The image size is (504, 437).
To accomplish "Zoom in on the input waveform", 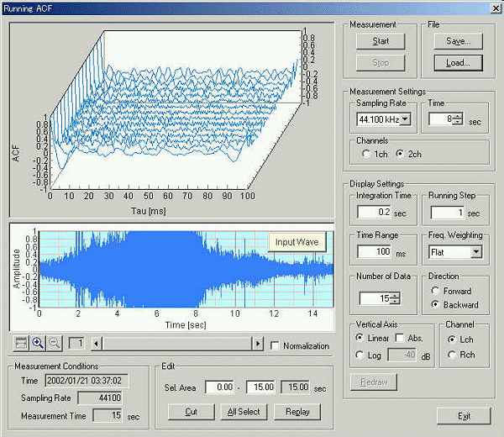I will click(38, 343).
